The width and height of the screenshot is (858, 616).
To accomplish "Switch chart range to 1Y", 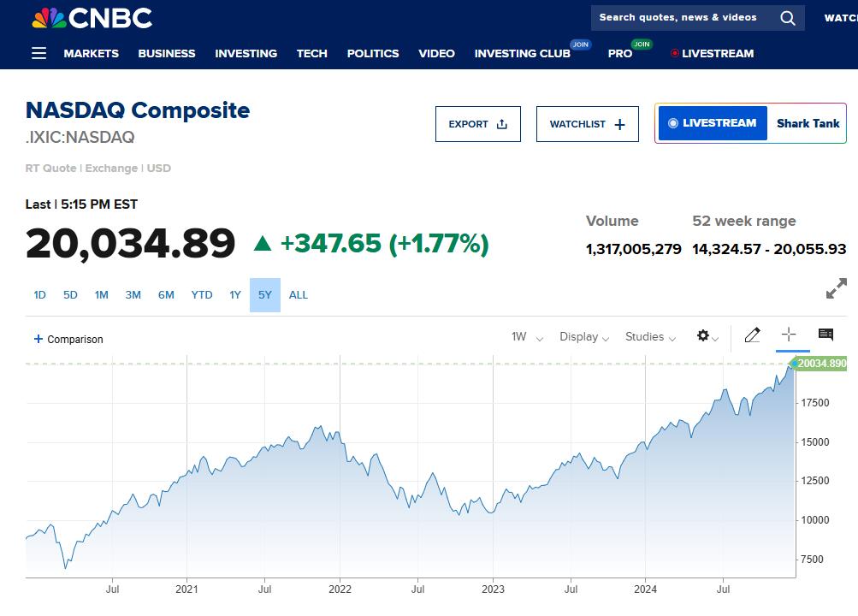I will [235, 295].
